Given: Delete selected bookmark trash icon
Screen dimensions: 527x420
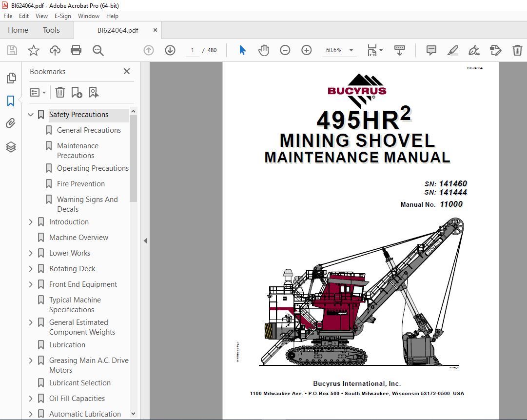Looking at the screenshot, I should coord(60,92).
